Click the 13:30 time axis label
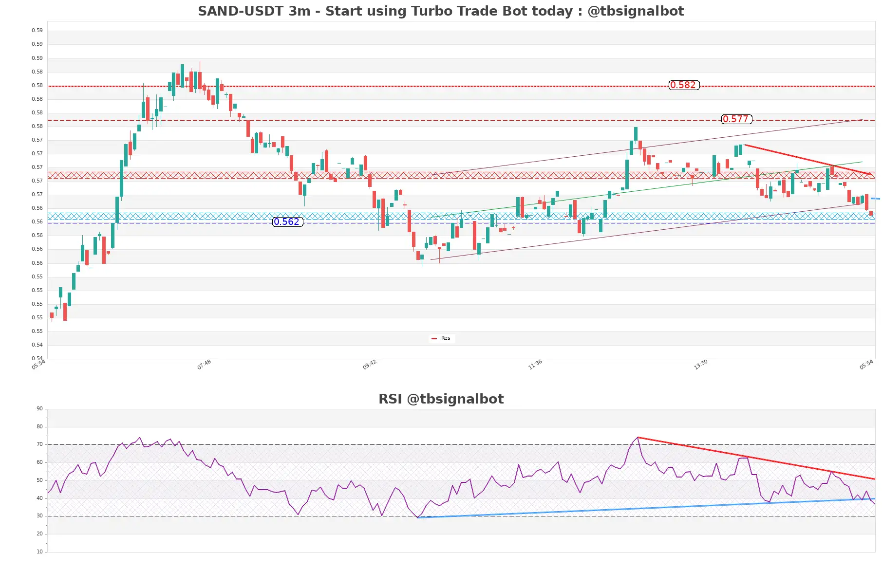 coord(701,365)
